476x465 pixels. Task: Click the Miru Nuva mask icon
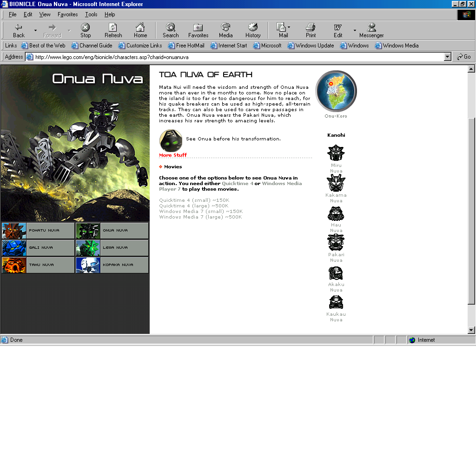point(336,153)
